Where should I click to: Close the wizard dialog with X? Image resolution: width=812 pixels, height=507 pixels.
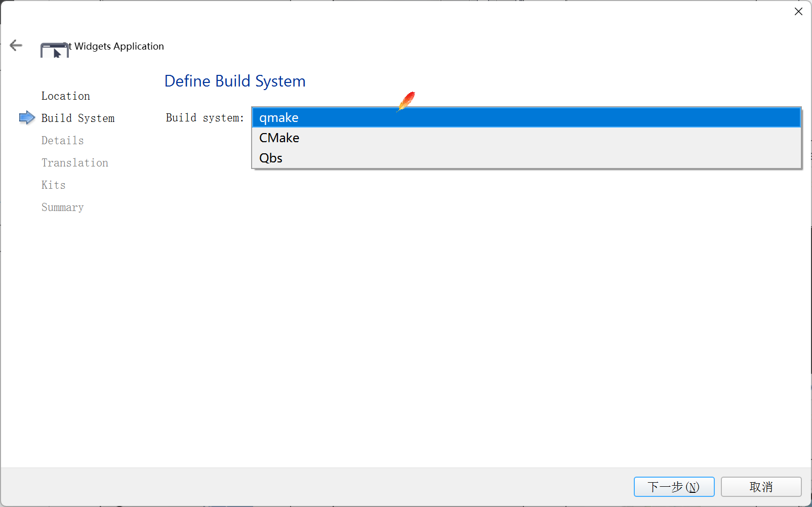pos(798,12)
